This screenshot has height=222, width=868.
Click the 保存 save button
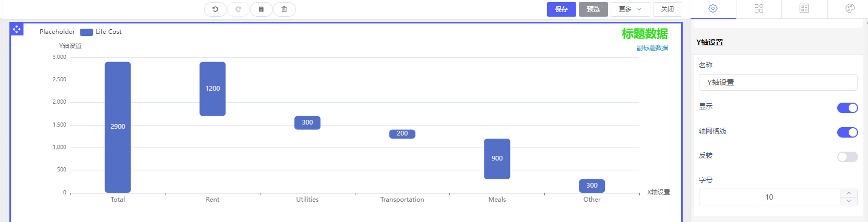[x=561, y=9]
